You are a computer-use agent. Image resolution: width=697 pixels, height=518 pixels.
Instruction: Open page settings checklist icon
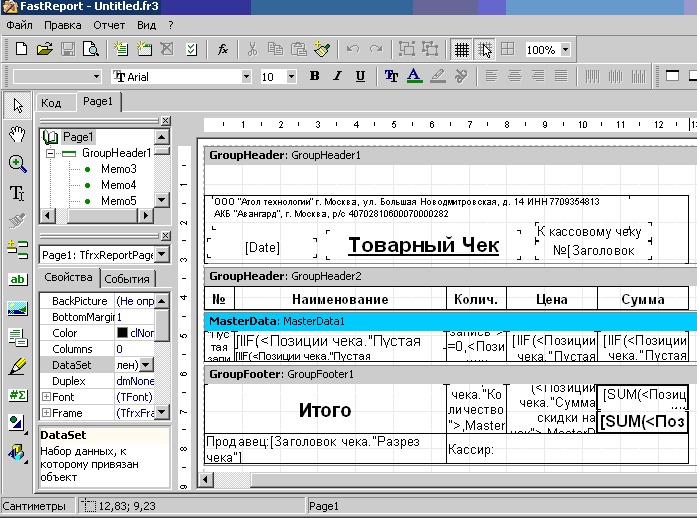click(192, 49)
